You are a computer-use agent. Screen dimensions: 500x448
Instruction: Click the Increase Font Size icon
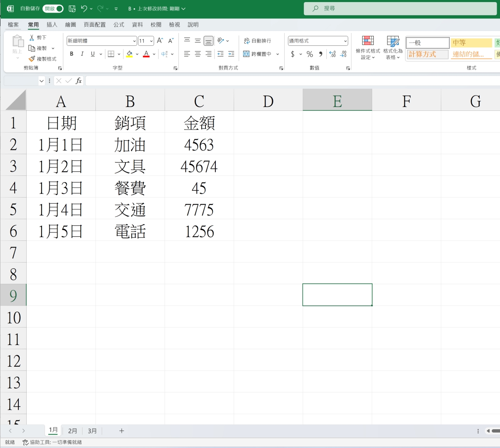[160, 41]
